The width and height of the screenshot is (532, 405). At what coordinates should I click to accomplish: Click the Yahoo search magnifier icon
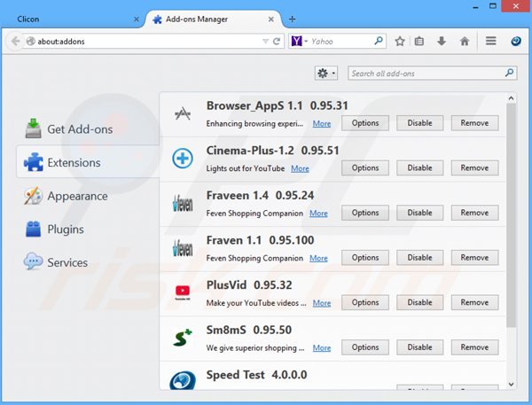pos(379,41)
